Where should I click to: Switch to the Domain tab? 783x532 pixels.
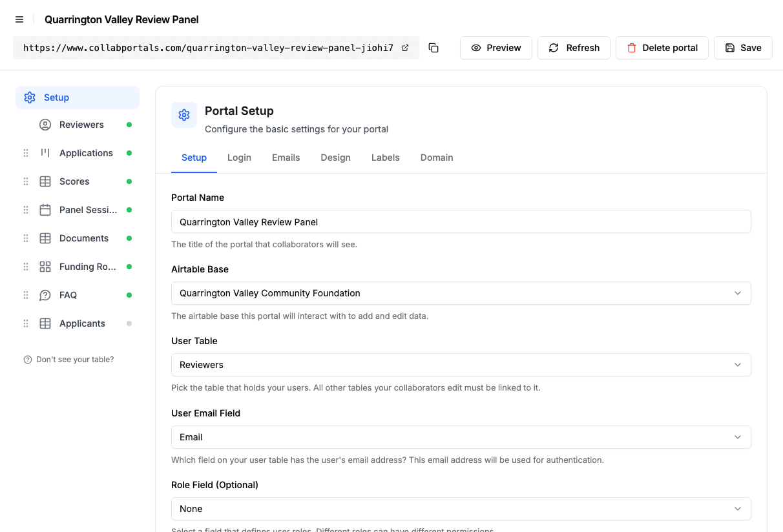point(437,158)
